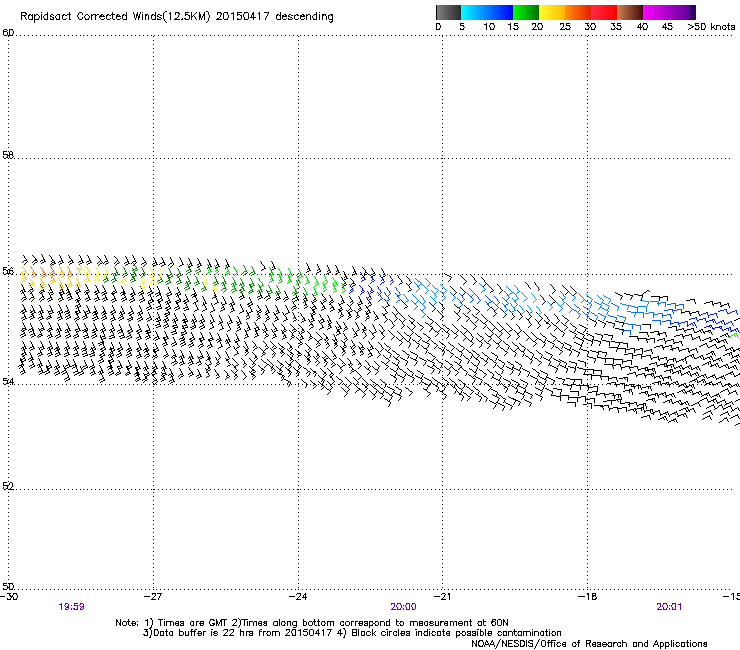740x650 pixels.
Task: Click the 'Times are GMT' note line
Action: click(x=311, y=623)
